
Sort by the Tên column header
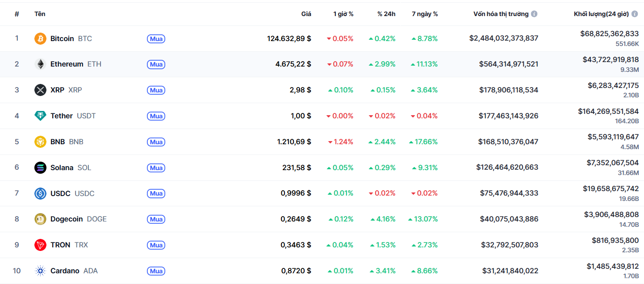click(x=40, y=14)
